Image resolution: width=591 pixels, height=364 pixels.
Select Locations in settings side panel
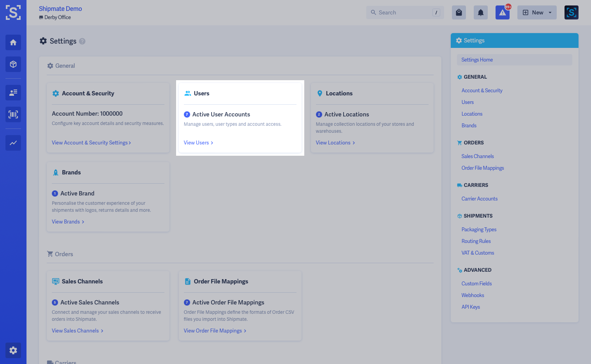(x=472, y=114)
